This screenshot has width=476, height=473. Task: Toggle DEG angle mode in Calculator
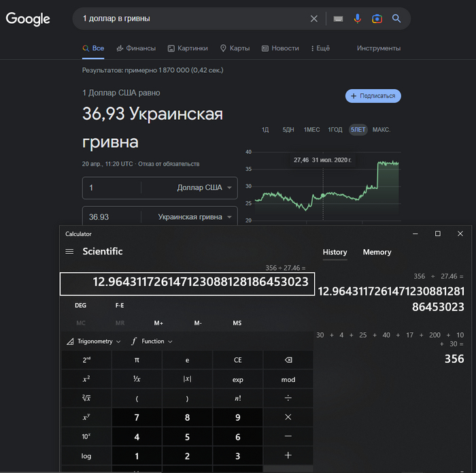pyautogui.click(x=80, y=306)
